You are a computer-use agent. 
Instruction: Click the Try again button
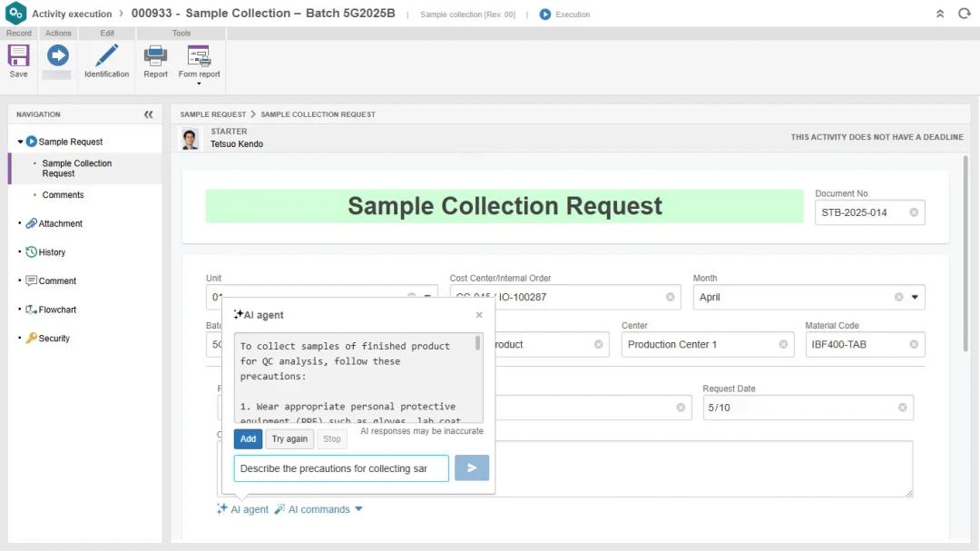(x=289, y=439)
